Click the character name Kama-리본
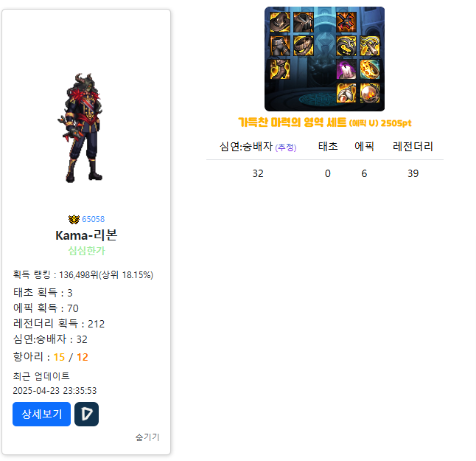The height and width of the screenshot is (461, 476). 86,235
